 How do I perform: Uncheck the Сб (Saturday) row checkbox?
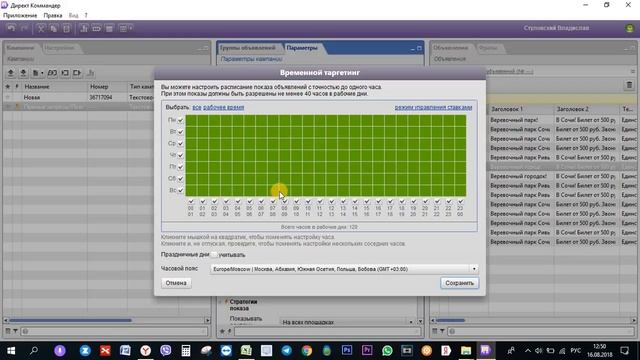coord(180,179)
